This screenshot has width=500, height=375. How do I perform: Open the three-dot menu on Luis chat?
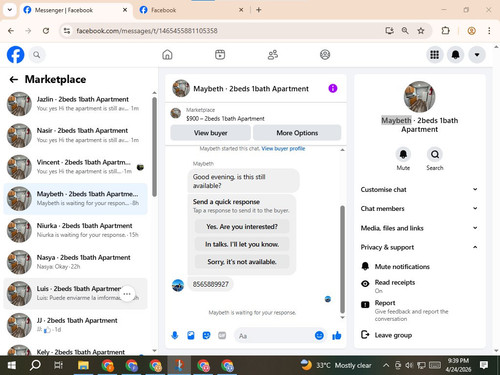(x=127, y=294)
